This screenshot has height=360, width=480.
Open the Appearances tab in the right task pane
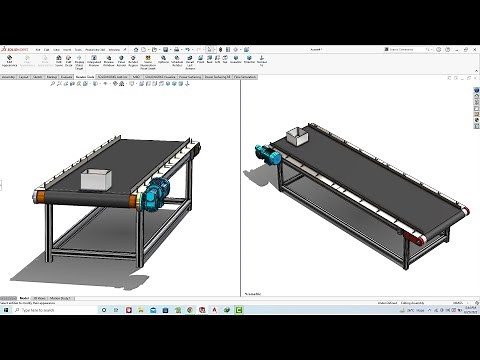[x=477, y=120]
